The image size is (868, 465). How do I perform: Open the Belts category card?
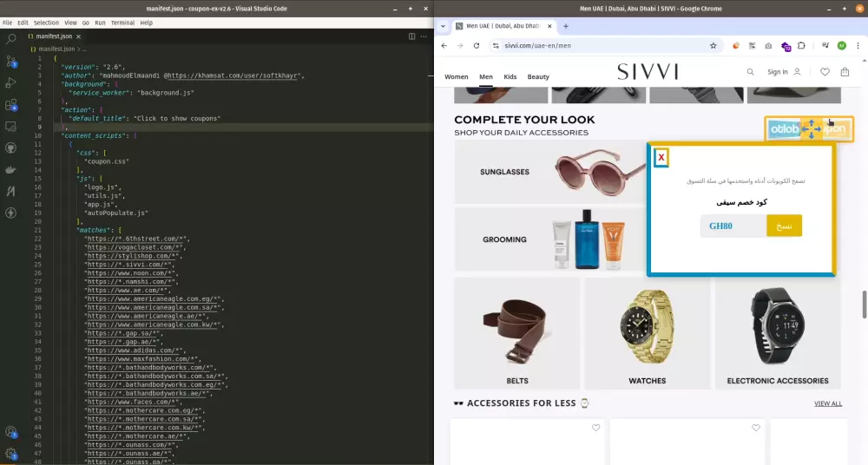[517, 333]
